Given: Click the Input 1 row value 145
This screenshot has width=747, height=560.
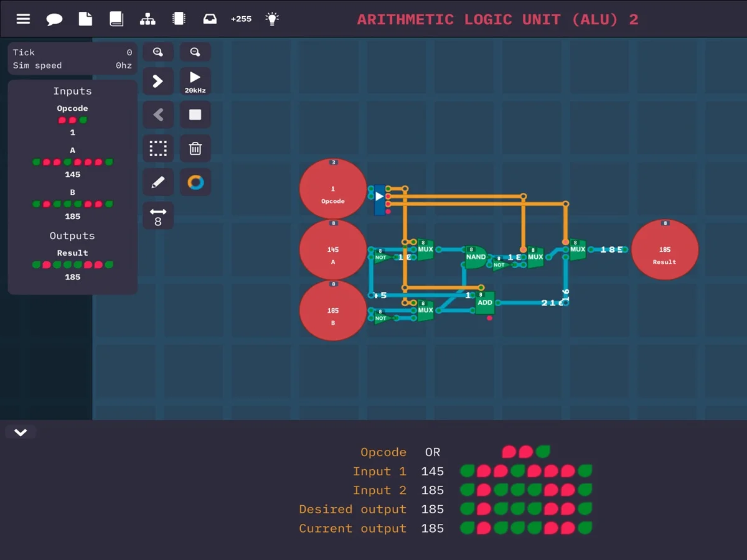Looking at the screenshot, I should [x=432, y=472].
